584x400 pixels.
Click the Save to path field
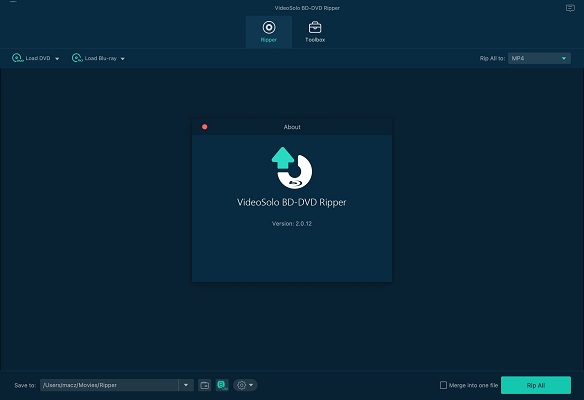(x=109, y=385)
